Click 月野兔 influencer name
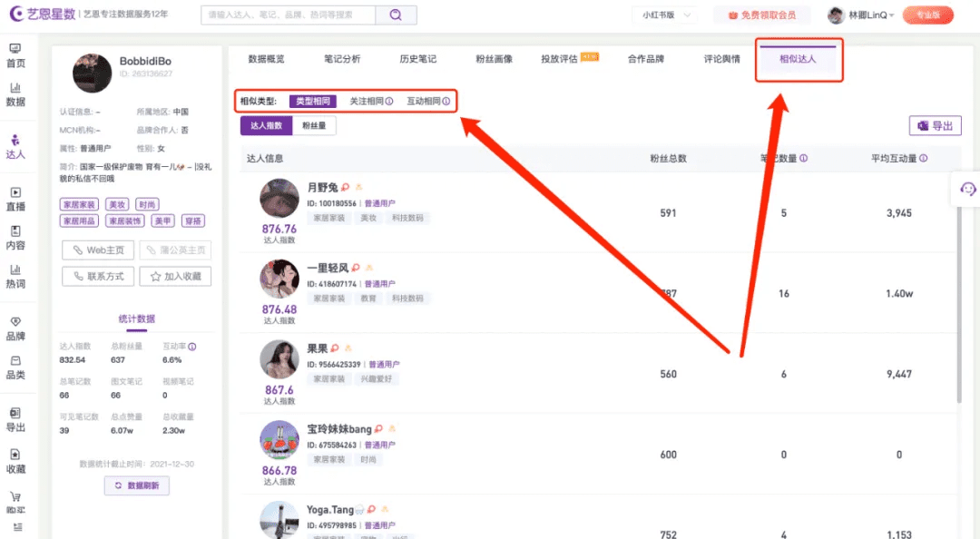The height and width of the screenshot is (539, 980). (x=322, y=187)
